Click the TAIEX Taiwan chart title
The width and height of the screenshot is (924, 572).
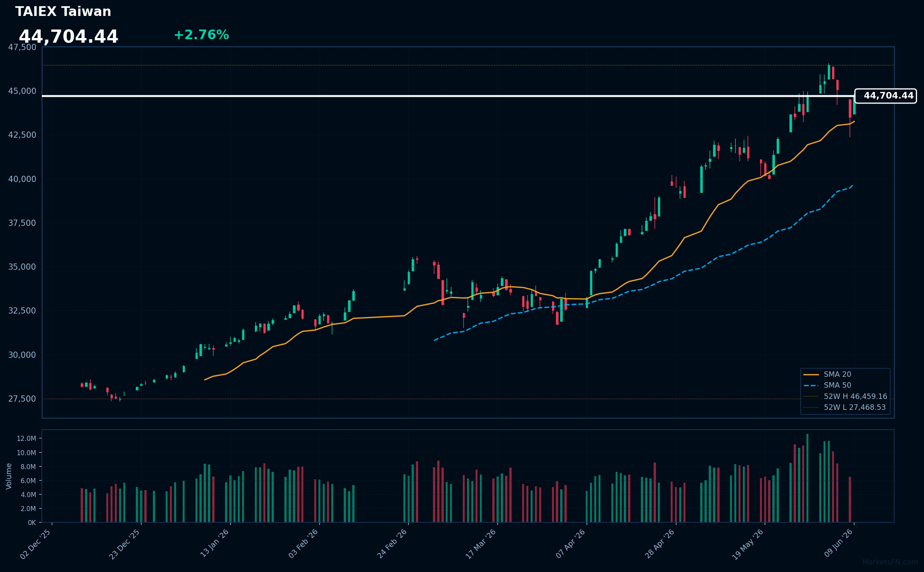click(x=63, y=12)
